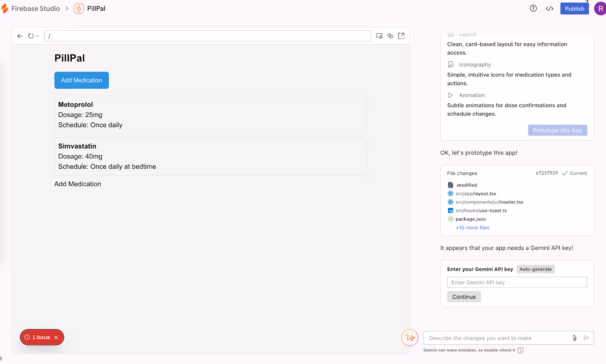The height and width of the screenshot is (364, 606).
Task: Select the Simvastatin medication card
Action: 211,156
